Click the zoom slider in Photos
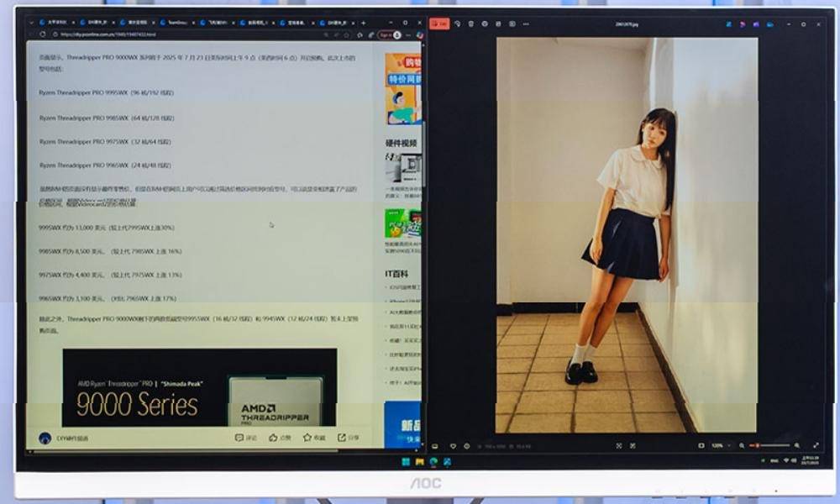Viewport: 840px width, 504px height. click(769, 445)
